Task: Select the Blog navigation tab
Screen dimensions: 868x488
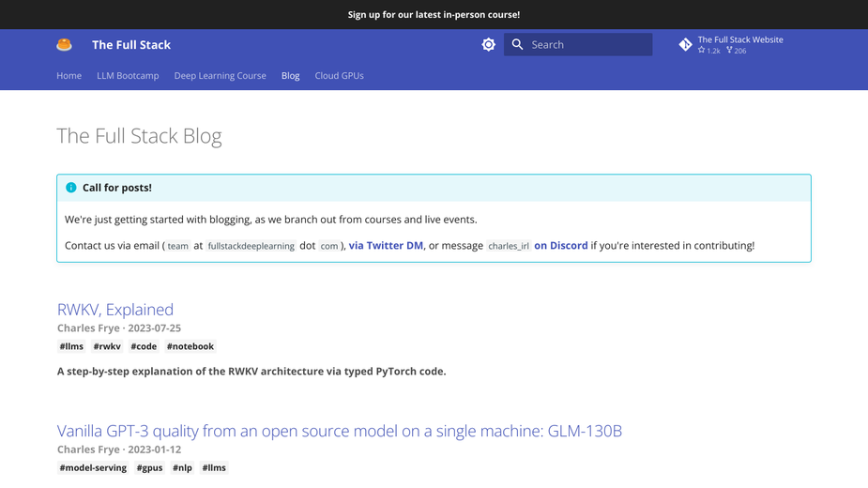Action: (x=291, y=75)
